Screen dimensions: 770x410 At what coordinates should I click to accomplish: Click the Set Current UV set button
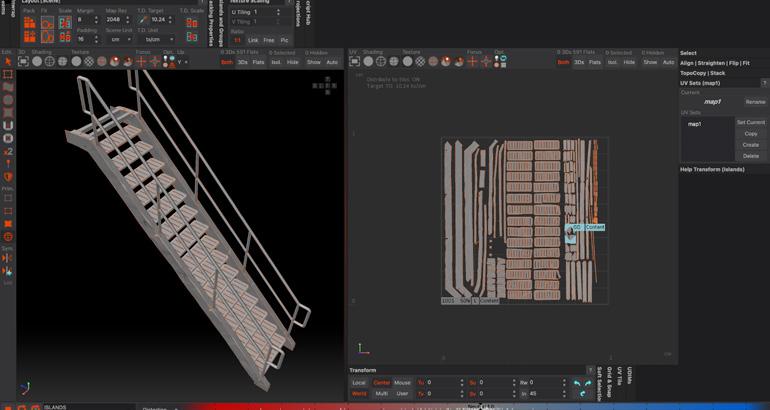pos(750,122)
